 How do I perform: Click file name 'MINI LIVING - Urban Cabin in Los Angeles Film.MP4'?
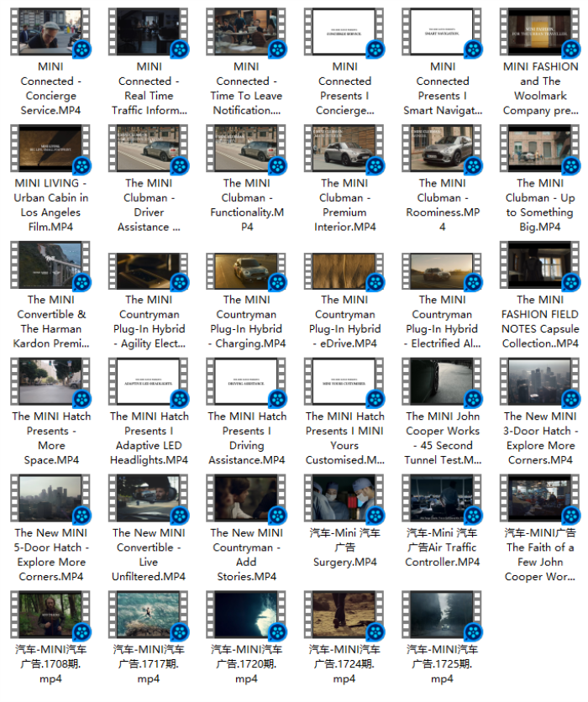coord(50,205)
